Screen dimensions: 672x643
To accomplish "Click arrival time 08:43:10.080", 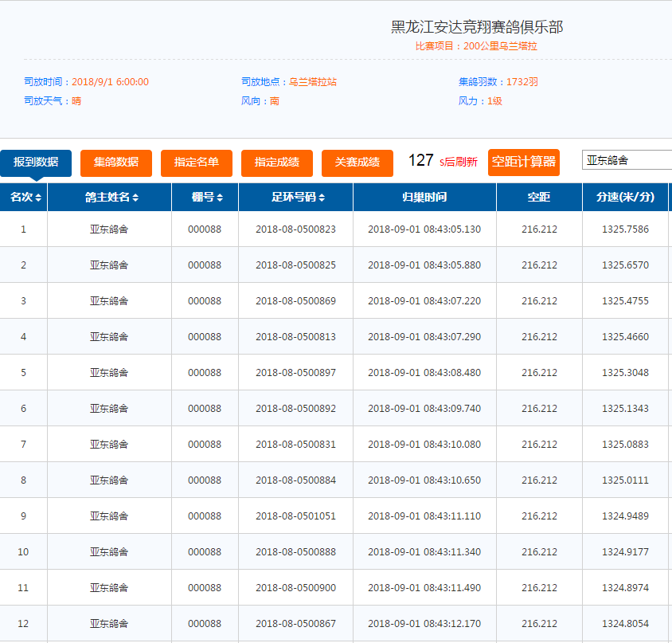I will pos(452,445).
